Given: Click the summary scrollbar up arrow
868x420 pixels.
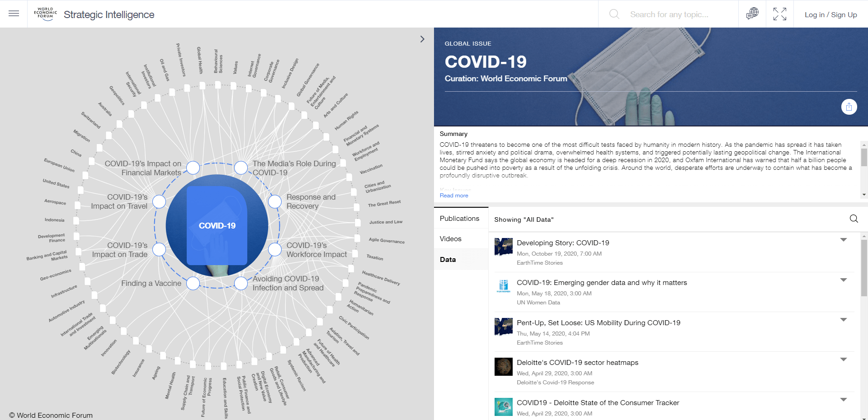Looking at the screenshot, I should (864, 145).
